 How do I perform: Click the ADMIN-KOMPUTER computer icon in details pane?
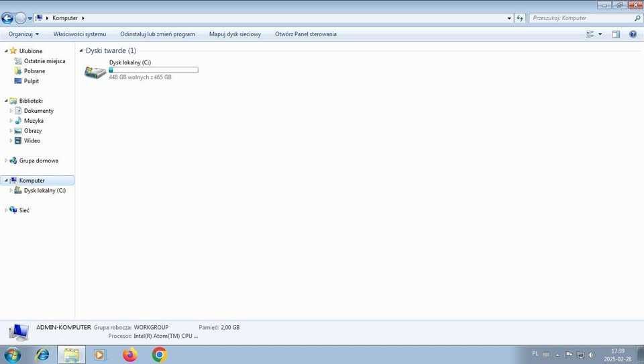[19, 332]
